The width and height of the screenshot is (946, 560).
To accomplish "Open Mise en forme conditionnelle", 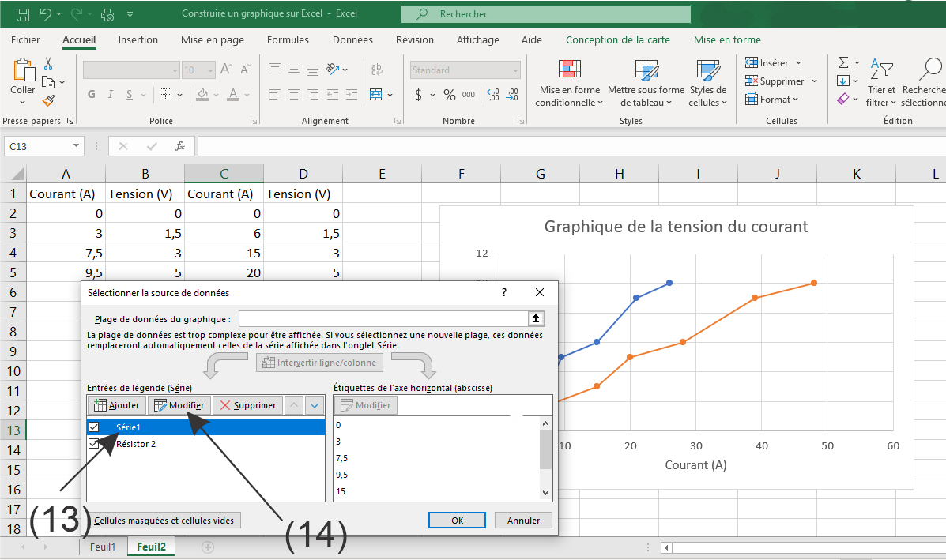I will click(x=569, y=84).
